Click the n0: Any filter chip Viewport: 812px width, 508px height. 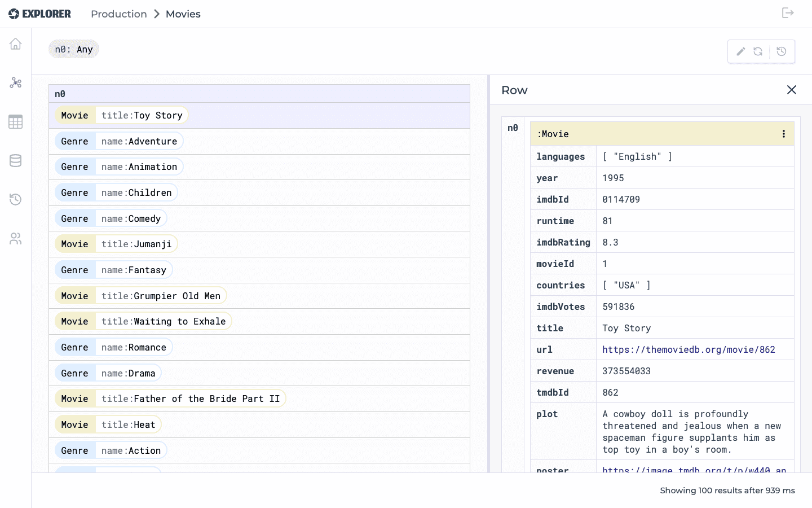click(74, 49)
